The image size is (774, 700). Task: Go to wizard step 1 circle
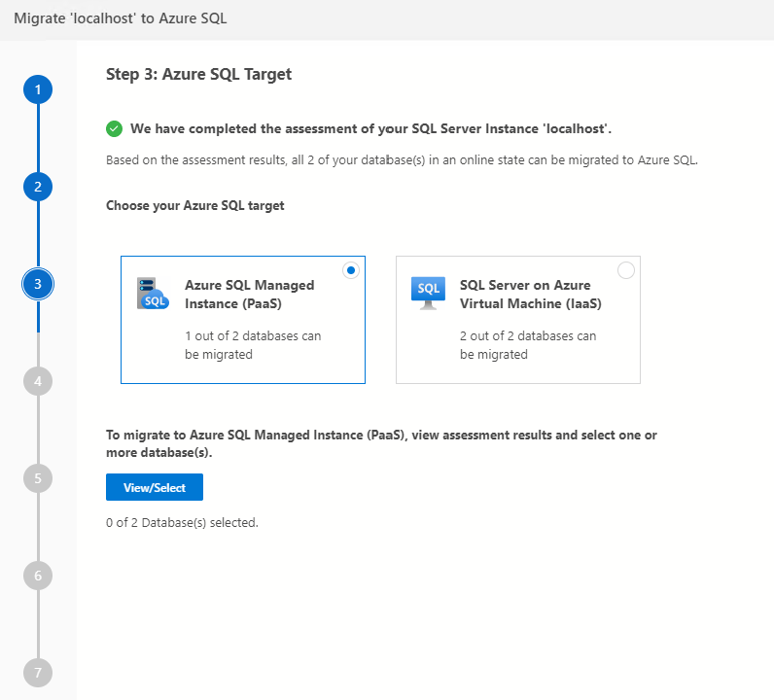[38, 90]
